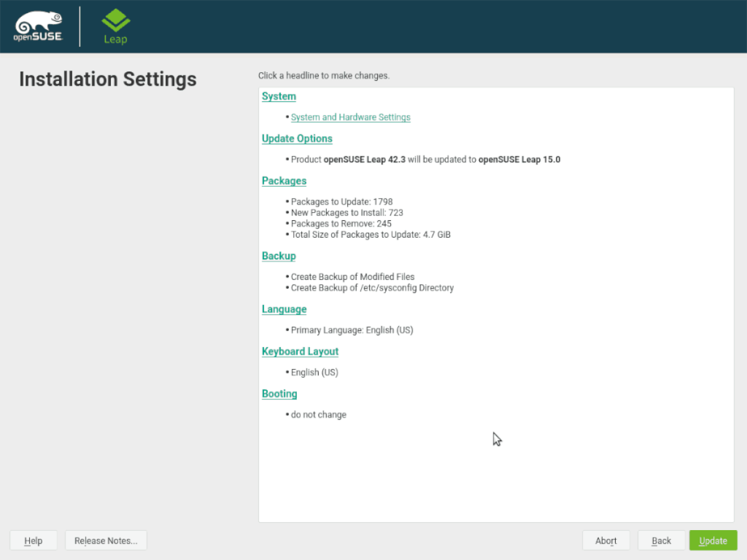747x560 pixels.
Task: Open the Help dialog
Action: click(x=34, y=540)
